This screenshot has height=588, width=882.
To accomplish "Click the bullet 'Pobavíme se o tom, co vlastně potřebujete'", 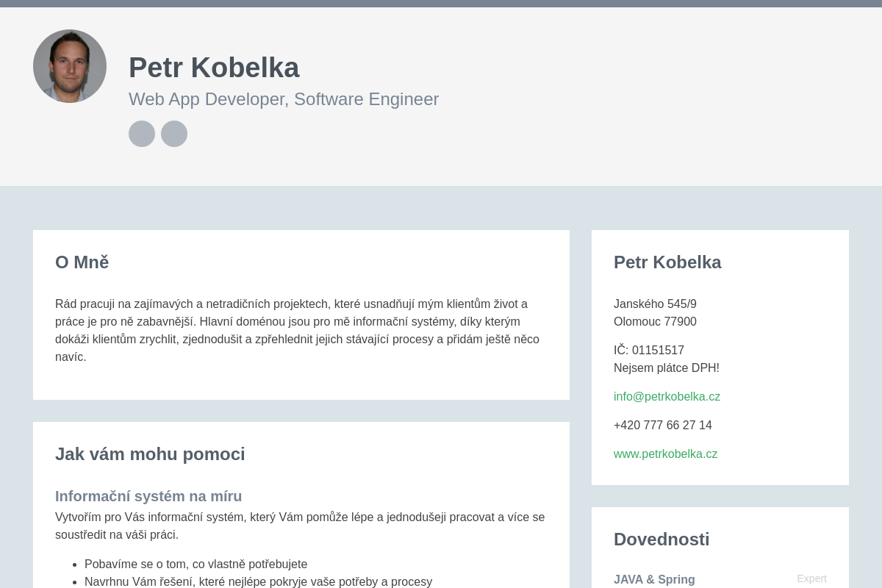I will (196, 564).
